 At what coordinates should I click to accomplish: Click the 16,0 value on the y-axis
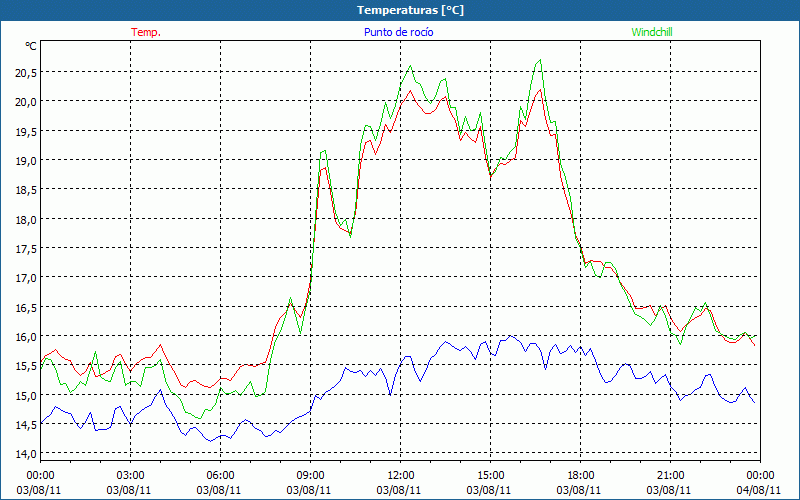pos(26,337)
